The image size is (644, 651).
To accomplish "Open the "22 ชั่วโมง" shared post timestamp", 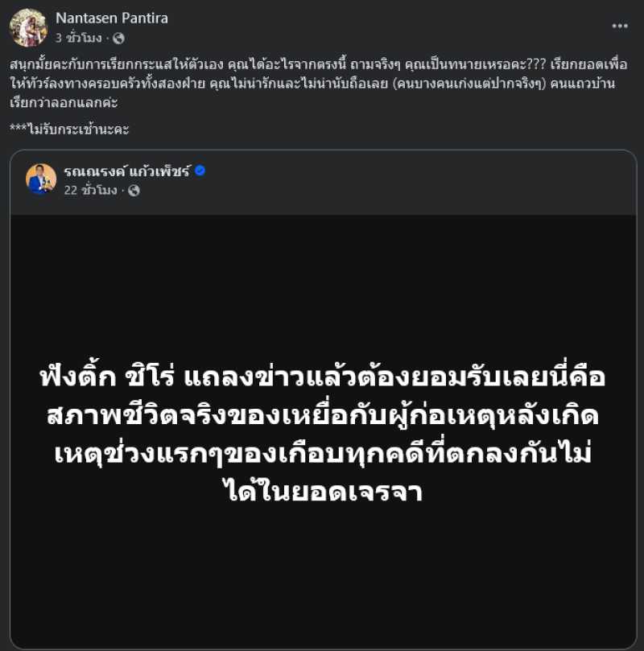I will click(x=93, y=191).
